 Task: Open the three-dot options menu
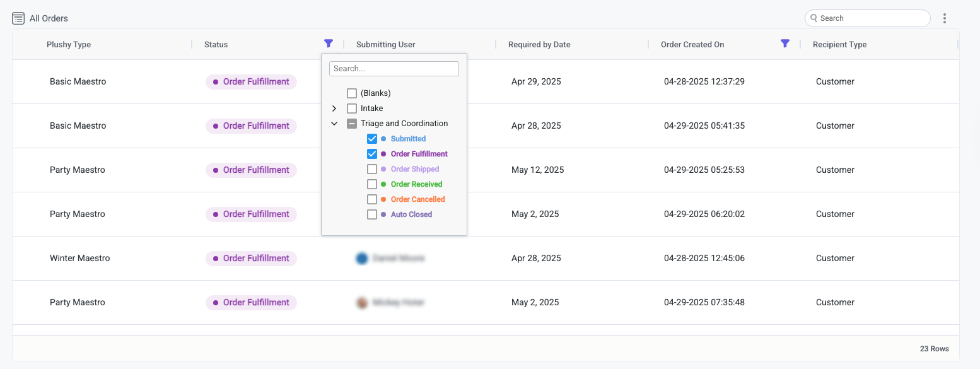[944, 18]
